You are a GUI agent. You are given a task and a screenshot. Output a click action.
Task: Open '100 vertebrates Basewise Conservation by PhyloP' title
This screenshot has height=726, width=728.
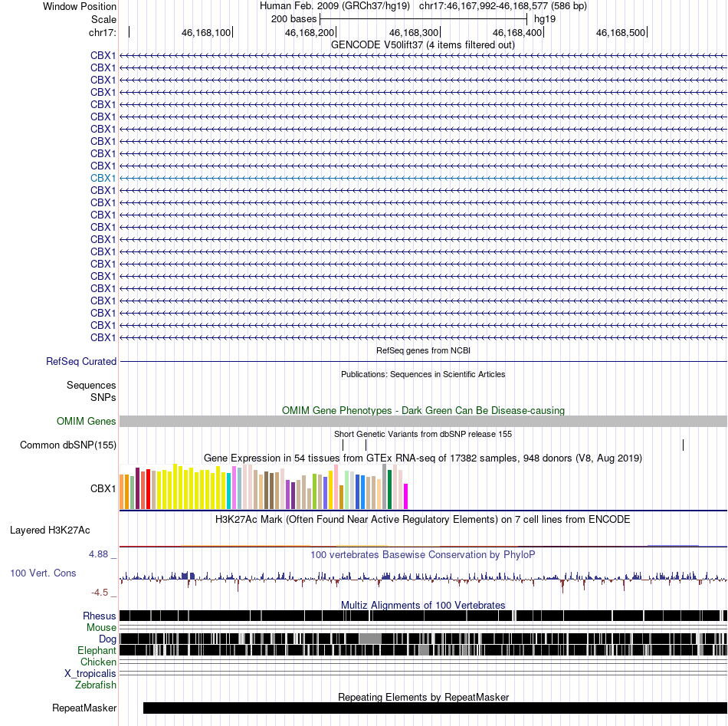422,554
